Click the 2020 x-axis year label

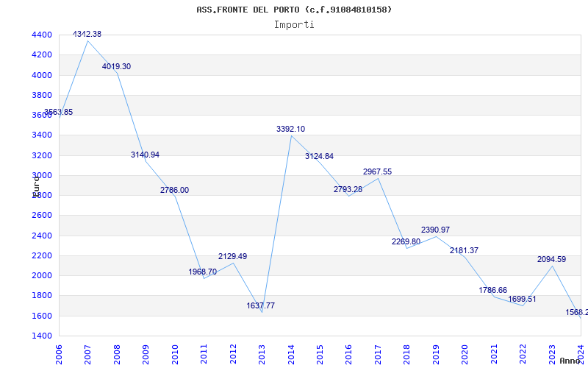465,355
